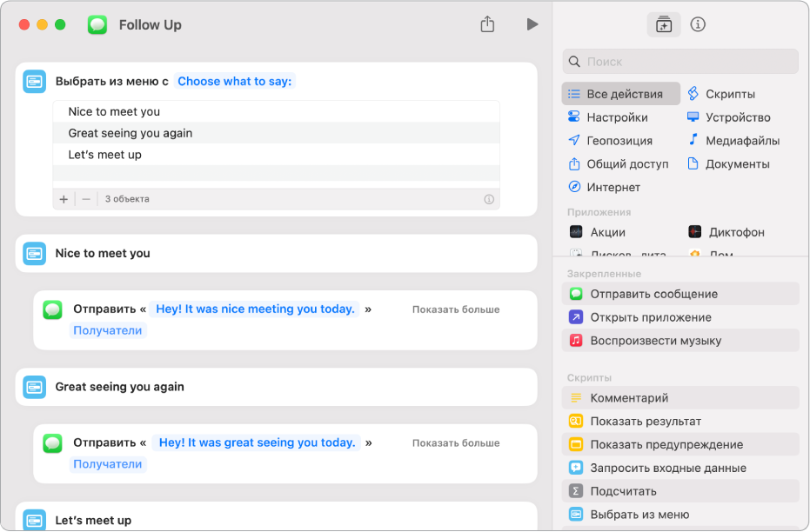Click the location arrow icon beside Геопозиция
The width and height of the screenshot is (810, 532).
(574, 140)
